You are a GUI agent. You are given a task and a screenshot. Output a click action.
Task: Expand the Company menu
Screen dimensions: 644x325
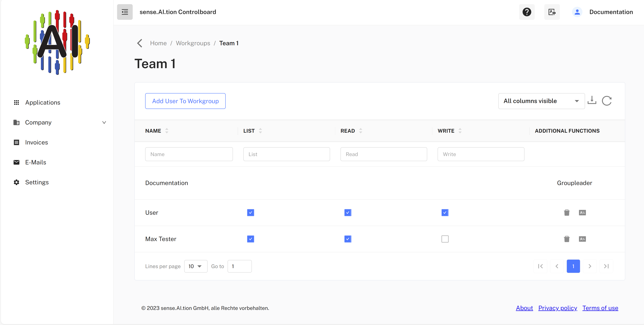[60, 122]
